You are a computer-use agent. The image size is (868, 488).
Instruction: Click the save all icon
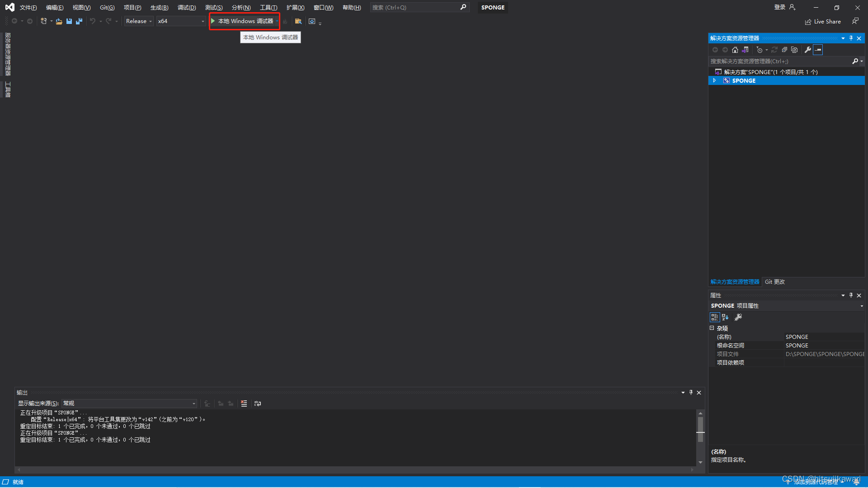pyautogui.click(x=79, y=21)
